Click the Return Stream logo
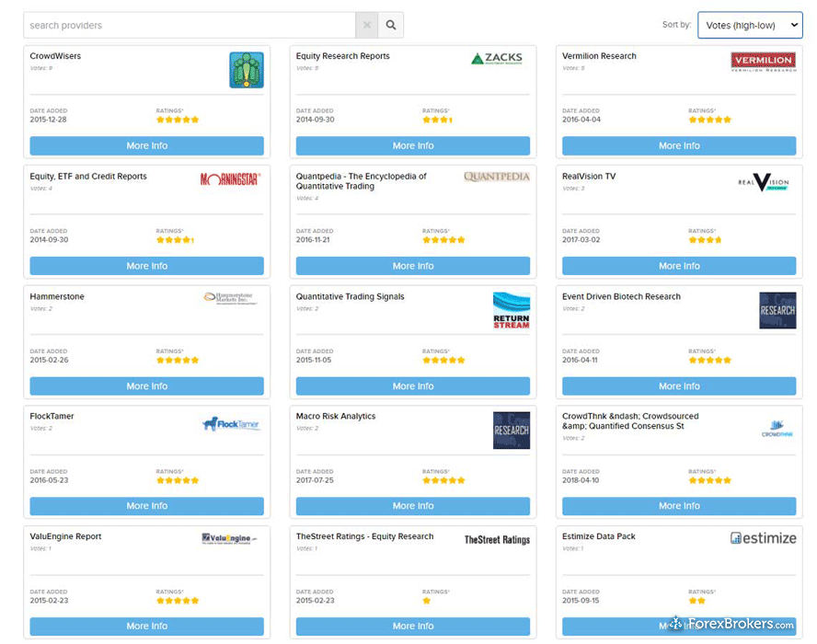This screenshot has width=817, height=644. 512,311
